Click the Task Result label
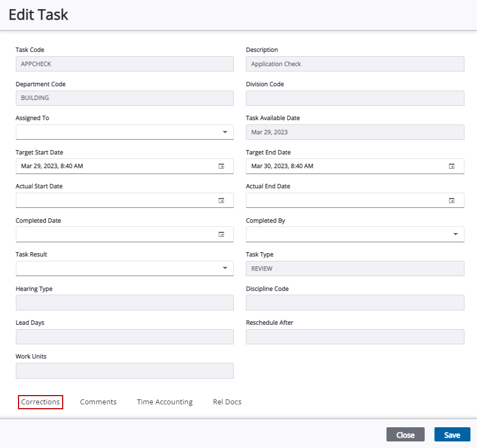 pos(31,254)
